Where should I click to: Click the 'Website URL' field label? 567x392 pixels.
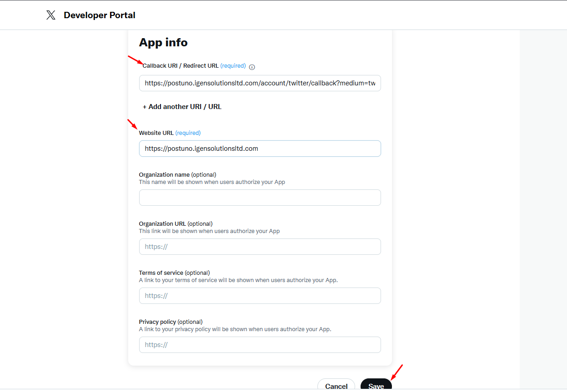point(156,133)
